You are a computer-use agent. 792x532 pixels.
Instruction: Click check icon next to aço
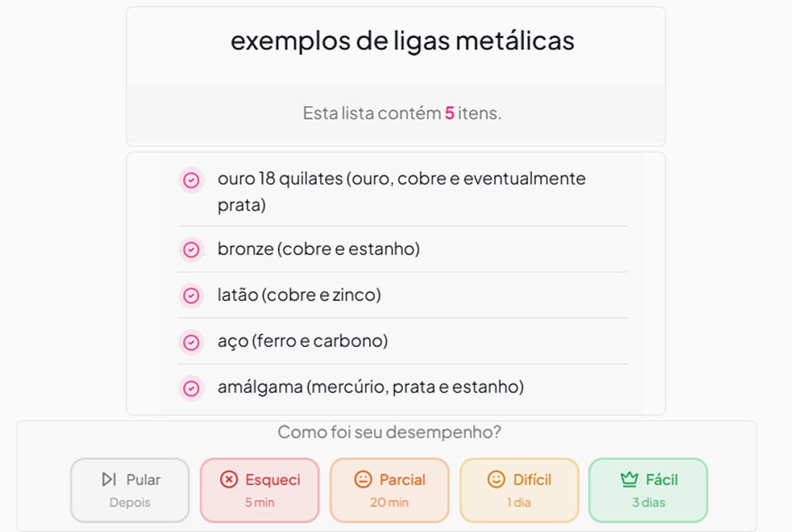pyautogui.click(x=191, y=342)
